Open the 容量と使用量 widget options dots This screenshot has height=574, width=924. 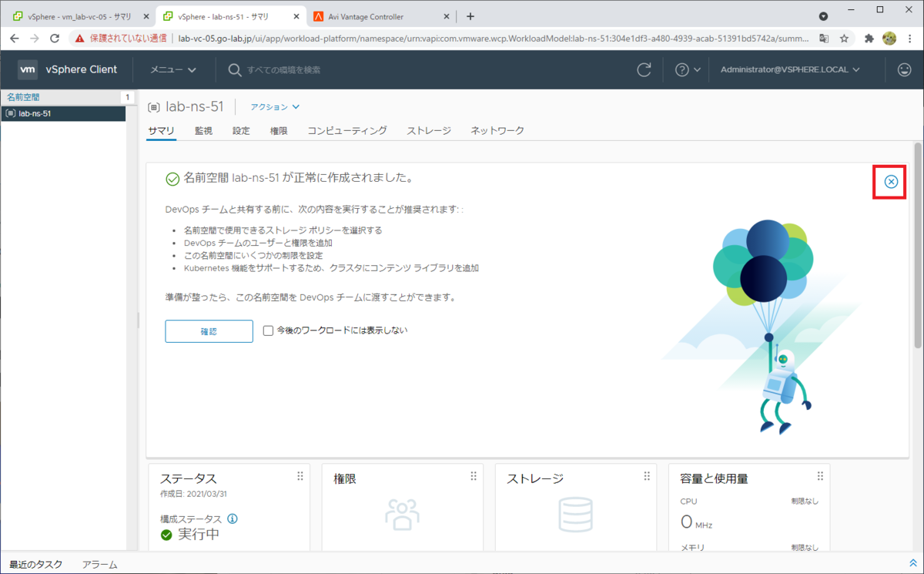[x=819, y=476]
